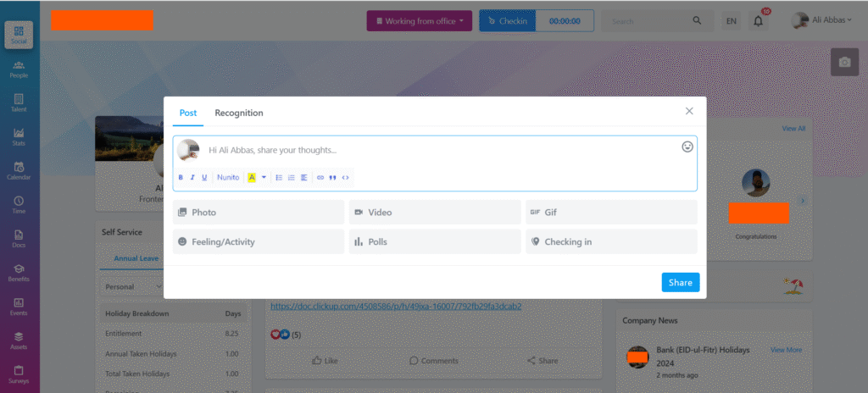Open the Working from office dropdown
This screenshot has height=393, width=868.
(x=419, y=21)
